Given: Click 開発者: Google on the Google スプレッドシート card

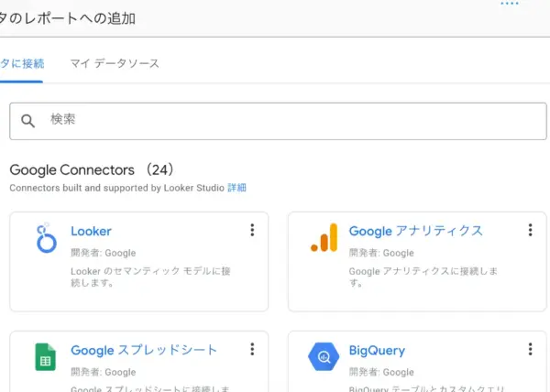Looking at the screenshot, I should click(103, 372).
